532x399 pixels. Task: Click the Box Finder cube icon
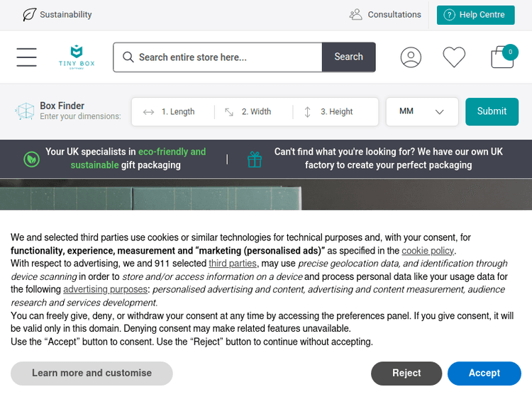pyautogui.click(x=25, y=111)
